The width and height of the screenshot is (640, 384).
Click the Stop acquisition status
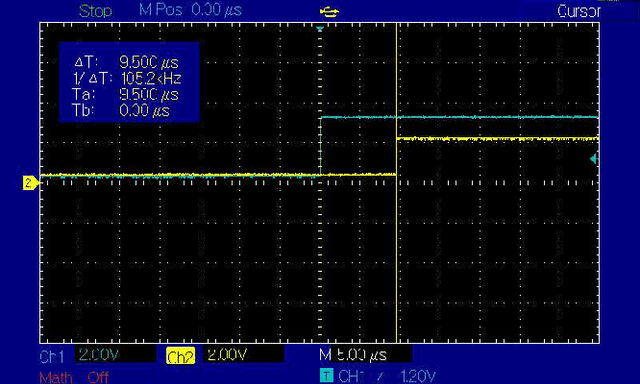point(96,11)
